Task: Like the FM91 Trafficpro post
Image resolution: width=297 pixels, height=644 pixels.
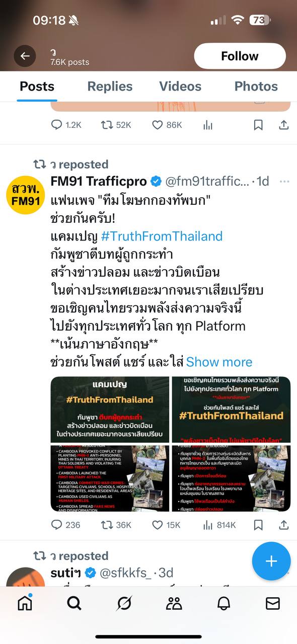Action: (166, 525)
